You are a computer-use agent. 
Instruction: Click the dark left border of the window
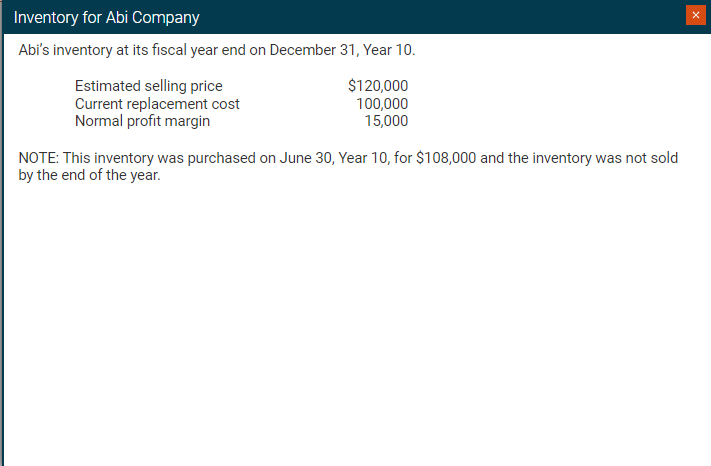pos(2,250)
